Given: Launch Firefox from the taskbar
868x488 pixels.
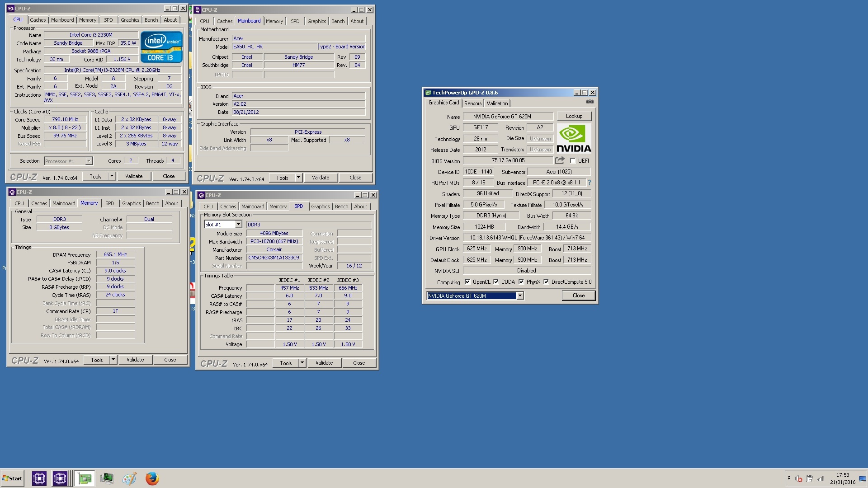Looking at the screenshot, I should tap(152, 479).
